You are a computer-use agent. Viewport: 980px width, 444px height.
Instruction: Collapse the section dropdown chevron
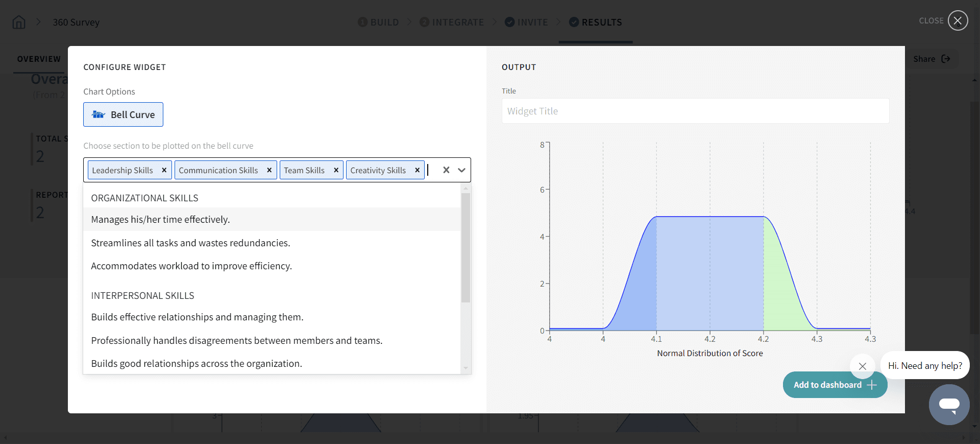(x=461, y=170)
